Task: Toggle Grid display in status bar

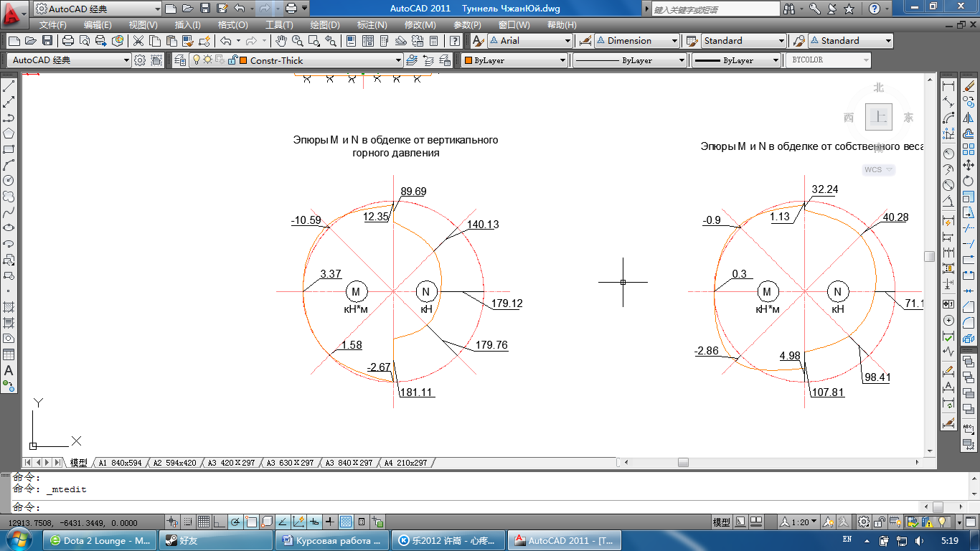Action: click(204, 522)
